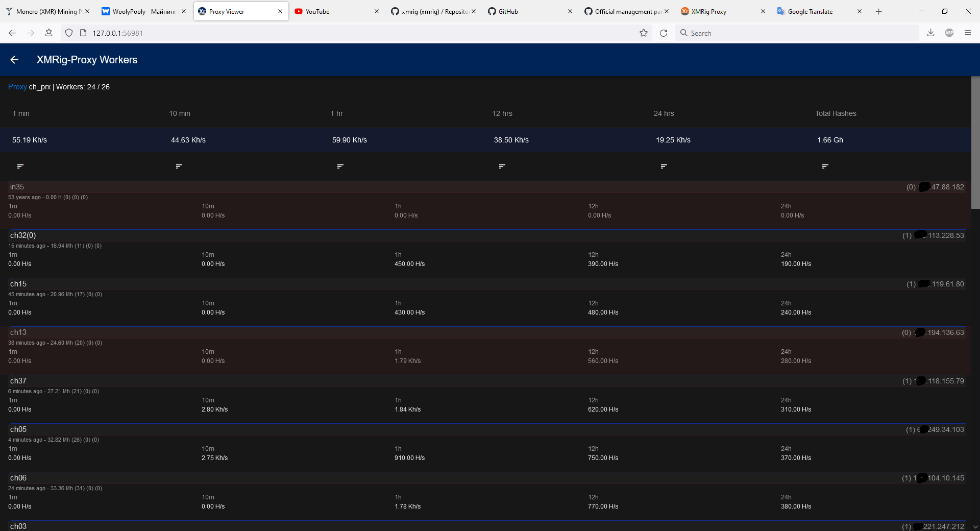Image resolution: width=980 pixels, height=531 pixels.
Task: Sort workers by the 10 min column
Action: [x=179, y=166]
